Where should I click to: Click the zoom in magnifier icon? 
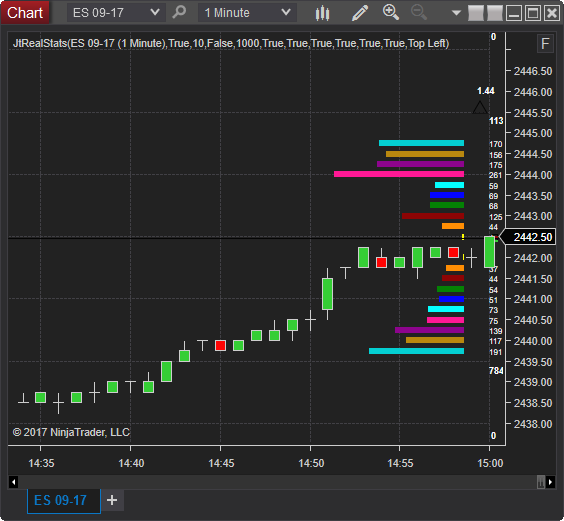point(391,12)
